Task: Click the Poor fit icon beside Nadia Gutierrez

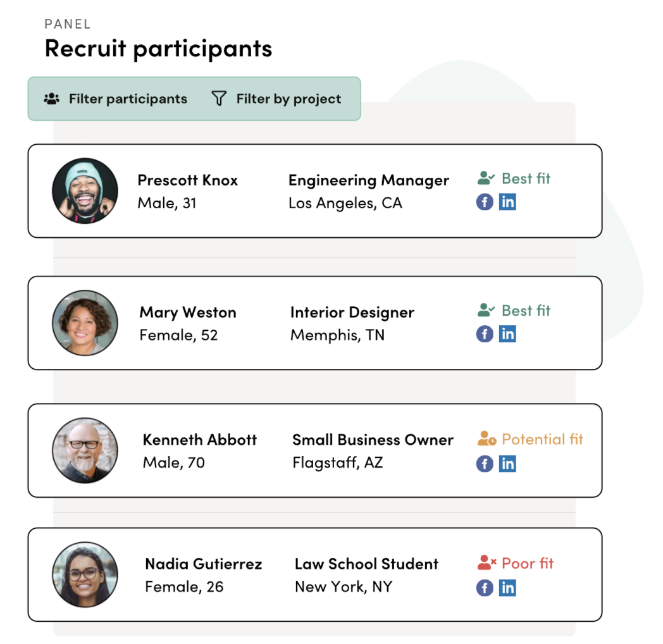Action: 485,562
